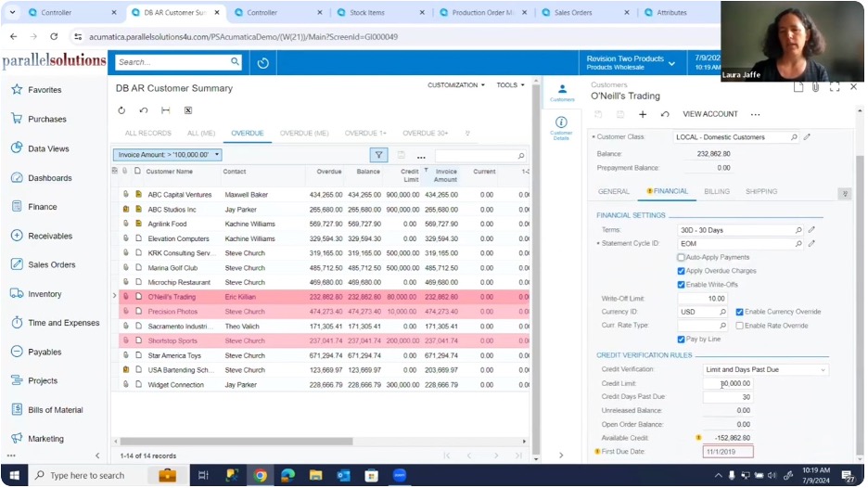Check the Enable Rate Override checkbox
This screenshot has height=488, width=868.
tap(739, 326)
